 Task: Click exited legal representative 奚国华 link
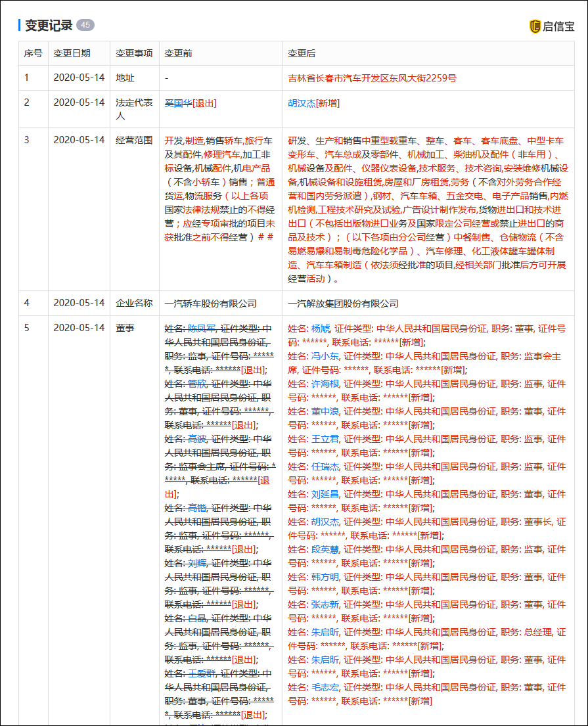click(x=176, y=102)
